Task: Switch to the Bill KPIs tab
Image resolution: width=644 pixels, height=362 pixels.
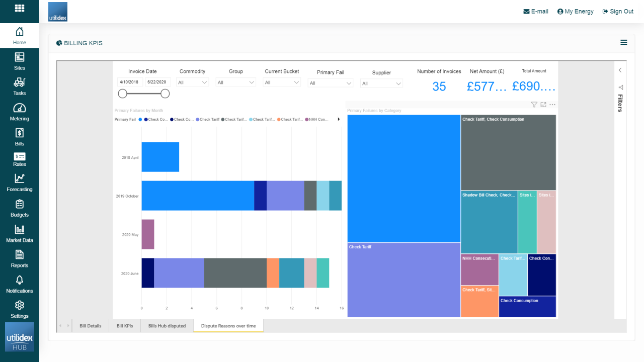Action: pyautogui.click(x=124, y=325)
